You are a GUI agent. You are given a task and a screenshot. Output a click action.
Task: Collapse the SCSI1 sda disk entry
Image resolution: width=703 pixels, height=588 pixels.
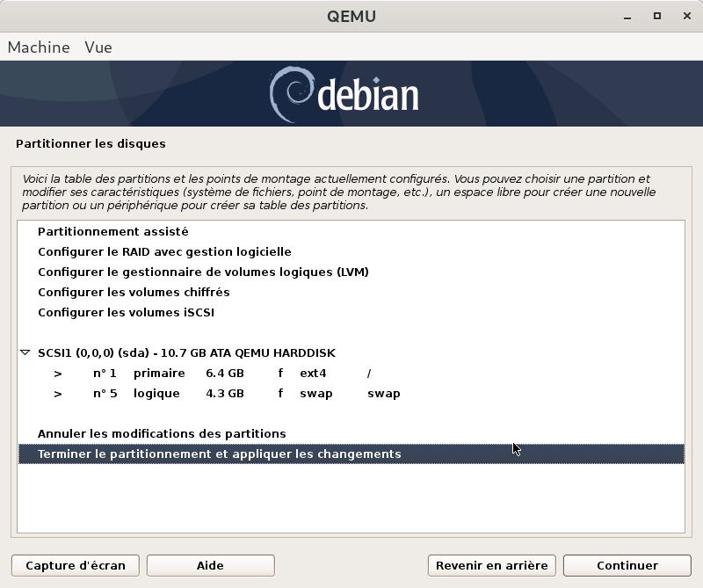[25, 353]
